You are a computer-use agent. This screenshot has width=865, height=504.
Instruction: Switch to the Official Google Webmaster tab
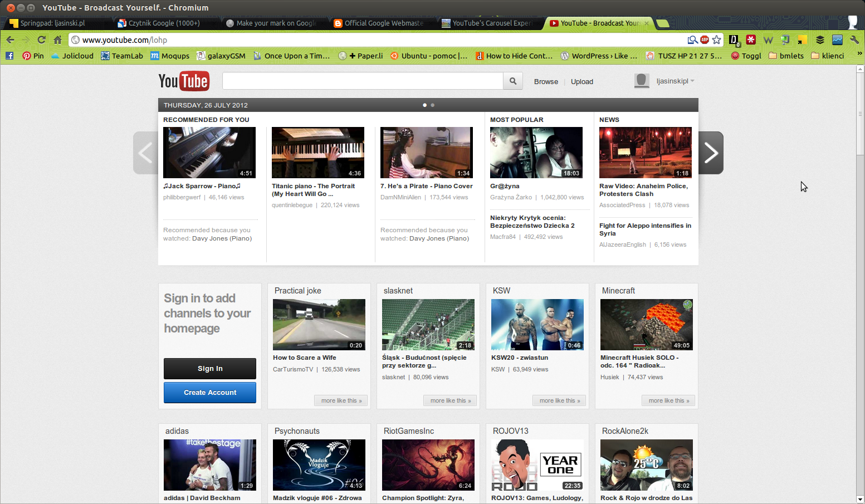click(380, 23)
